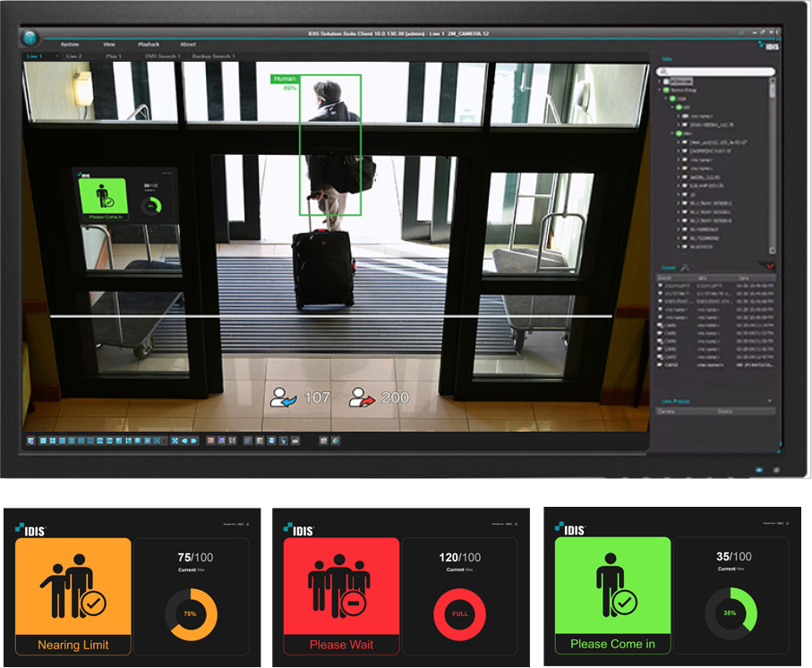Click the globe icon in bottom toolbar
Image resolution: width=812 pixels, height=668 pixels.
[x=336, y=441]
